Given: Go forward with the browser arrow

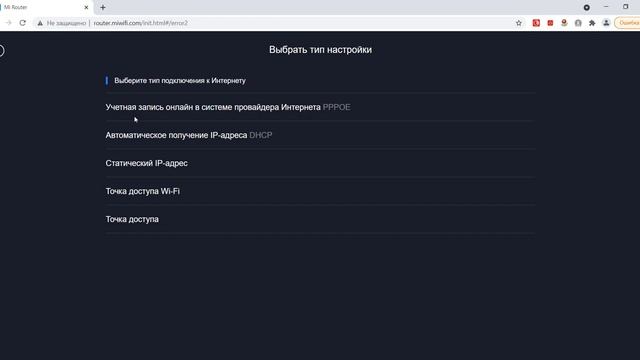Looking at the screenshot, I should (8, 23).
